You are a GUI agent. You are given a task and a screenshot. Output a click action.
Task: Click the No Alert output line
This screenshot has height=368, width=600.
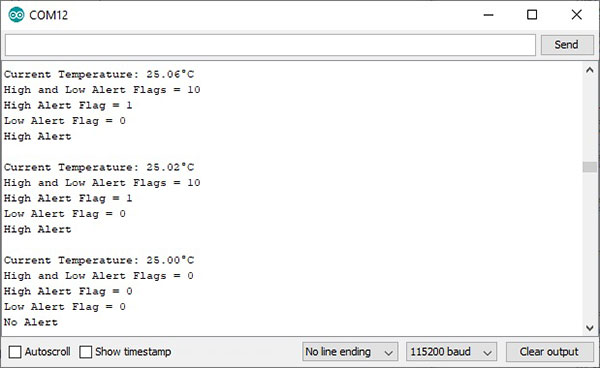[x=31, y=322]
